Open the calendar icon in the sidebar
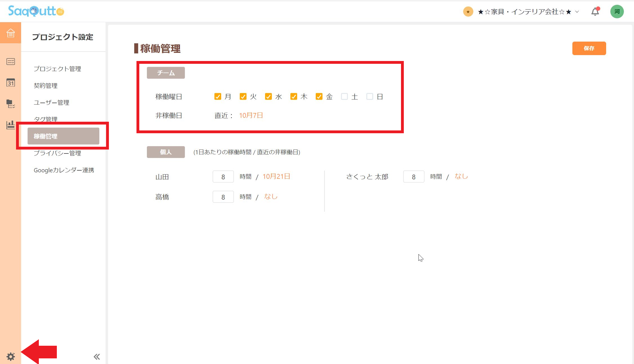This screenshot has width=634, height=364. tap(10, 83)
